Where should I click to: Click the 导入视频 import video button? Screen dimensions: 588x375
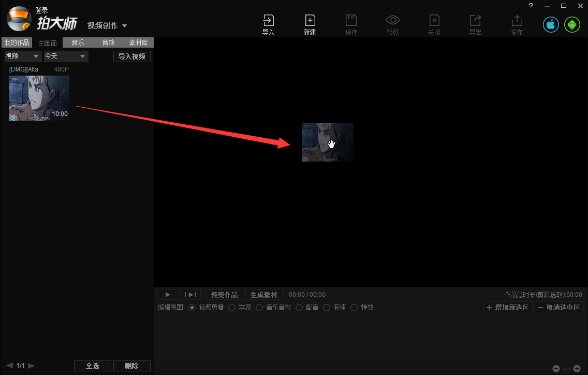tap(131, 56)
